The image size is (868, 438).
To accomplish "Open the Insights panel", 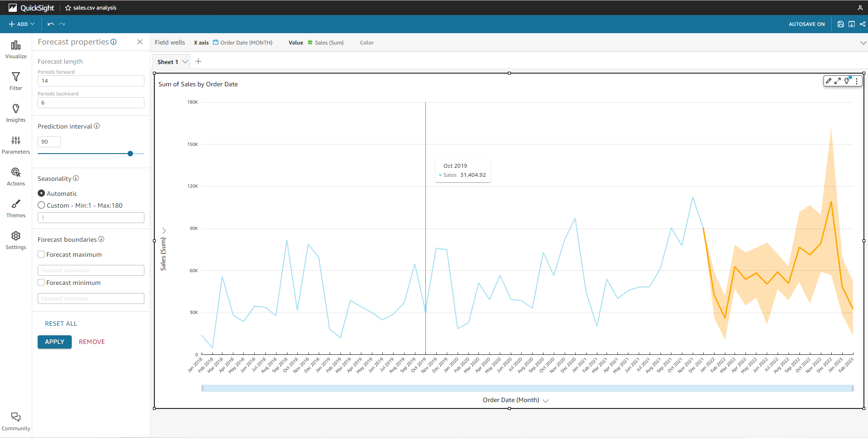I will tap(16, 113).
